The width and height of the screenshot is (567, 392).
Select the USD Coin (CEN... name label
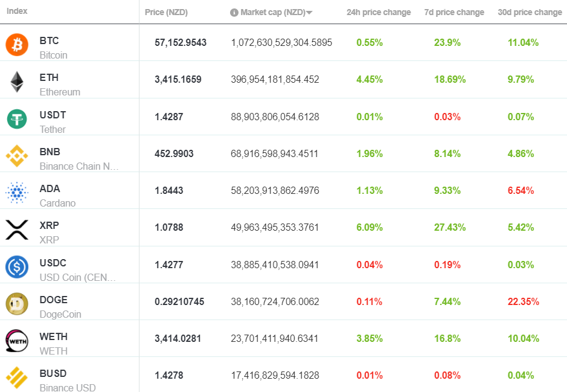click(x=77, y=277)
